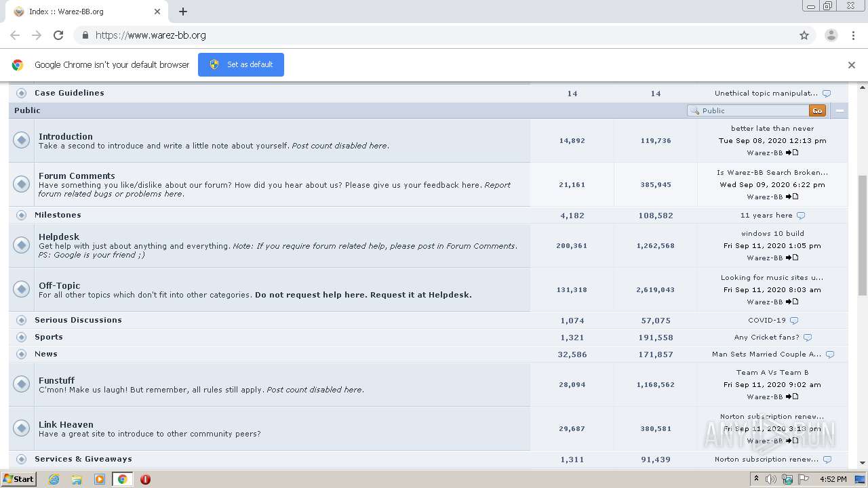Open the Serious Discussions subforum link
Image resolution: width=868 pixels, height=488 pixels.
78,320
